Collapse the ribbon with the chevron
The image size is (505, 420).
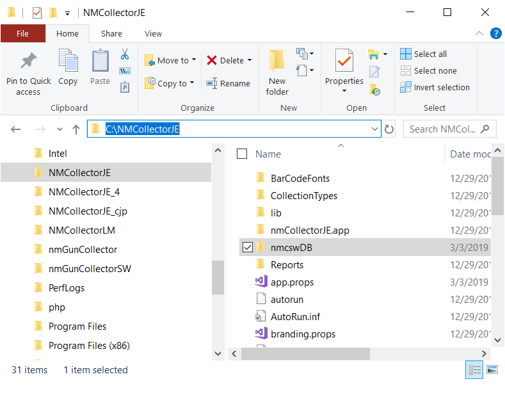(479, 33)
